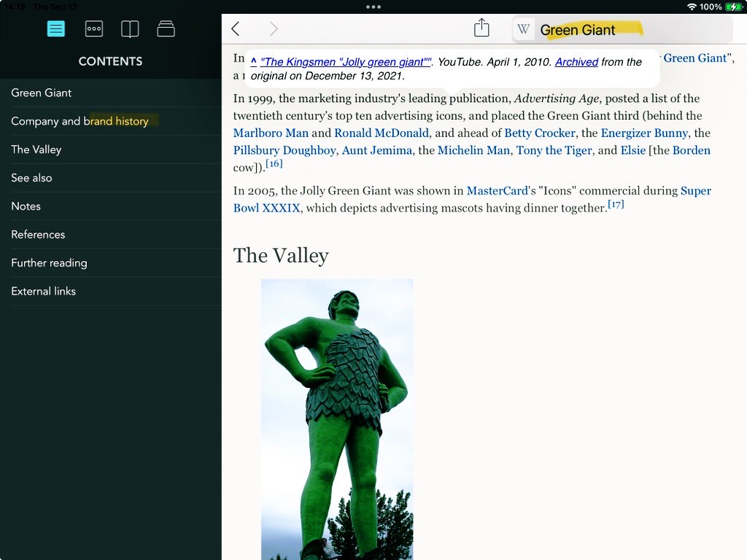Click the Archived link in citation popup
The width and height of the screenshot is (747, 560).
tap(576, 62)
